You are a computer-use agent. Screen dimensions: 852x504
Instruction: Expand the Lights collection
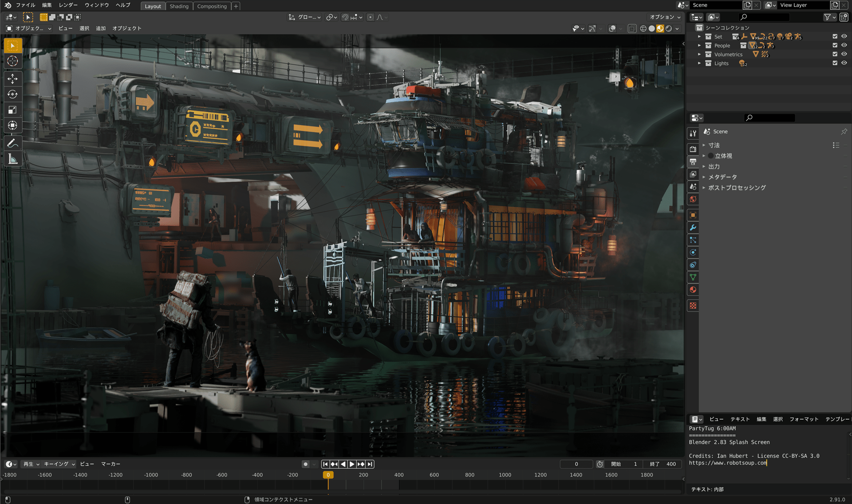coord(699,63)
